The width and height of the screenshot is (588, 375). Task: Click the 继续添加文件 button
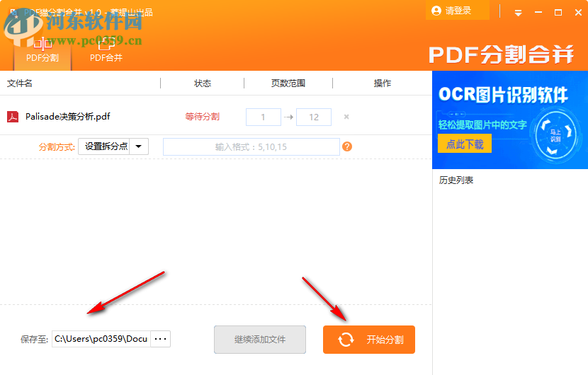pos(260,340)
